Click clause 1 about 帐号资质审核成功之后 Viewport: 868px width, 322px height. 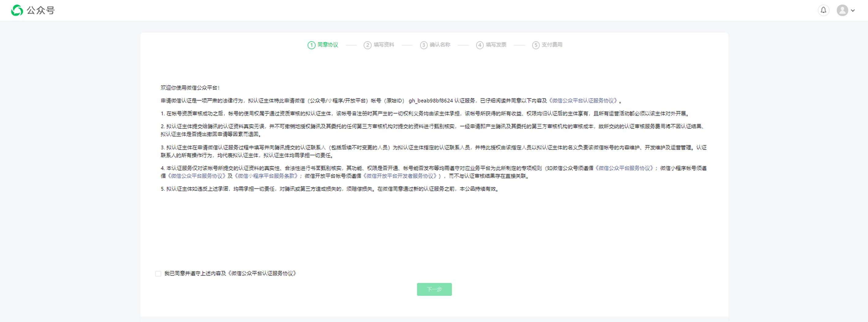pyautogui.click(x=426, y=114)
